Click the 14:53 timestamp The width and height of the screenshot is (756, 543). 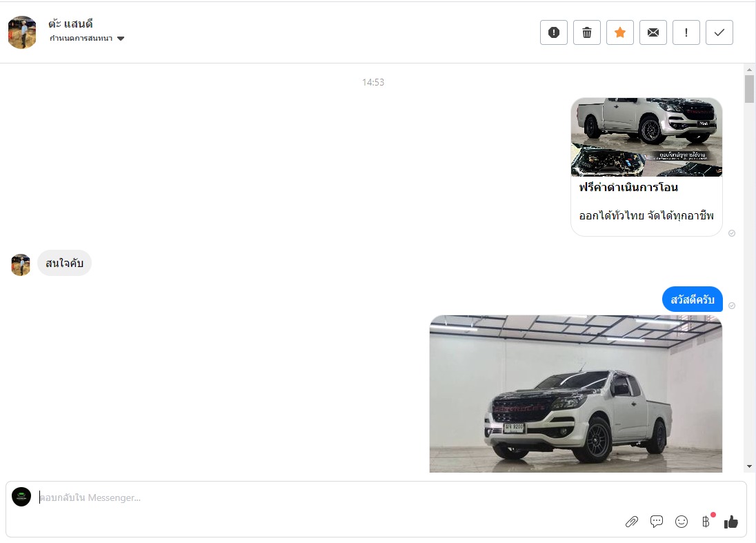pyautogui.click(x=373, y=83)
